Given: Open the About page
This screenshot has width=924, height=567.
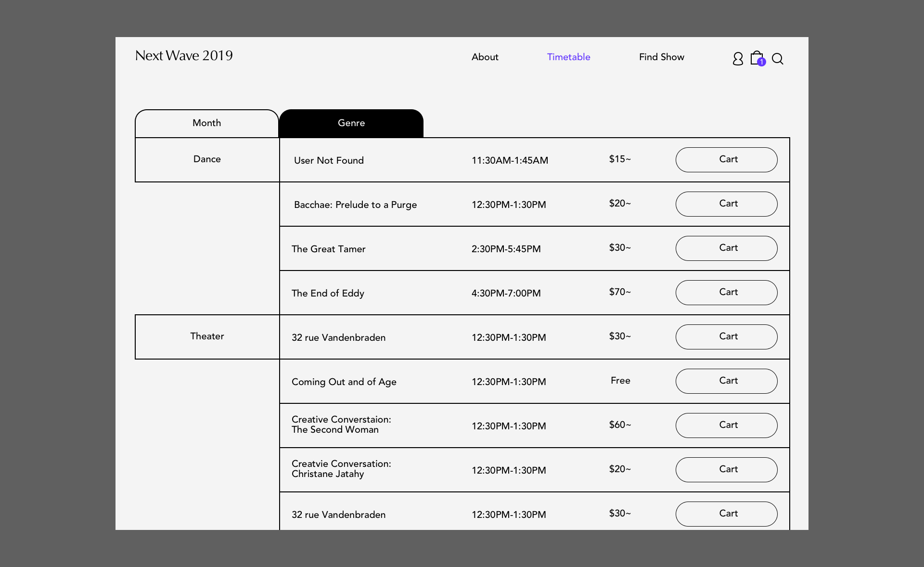Looking at the screenshot, I should click(x=485, y=57).
